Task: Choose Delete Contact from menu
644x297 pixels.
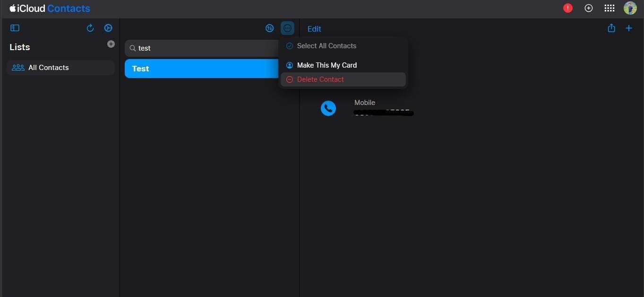Action: pos(343,79)
